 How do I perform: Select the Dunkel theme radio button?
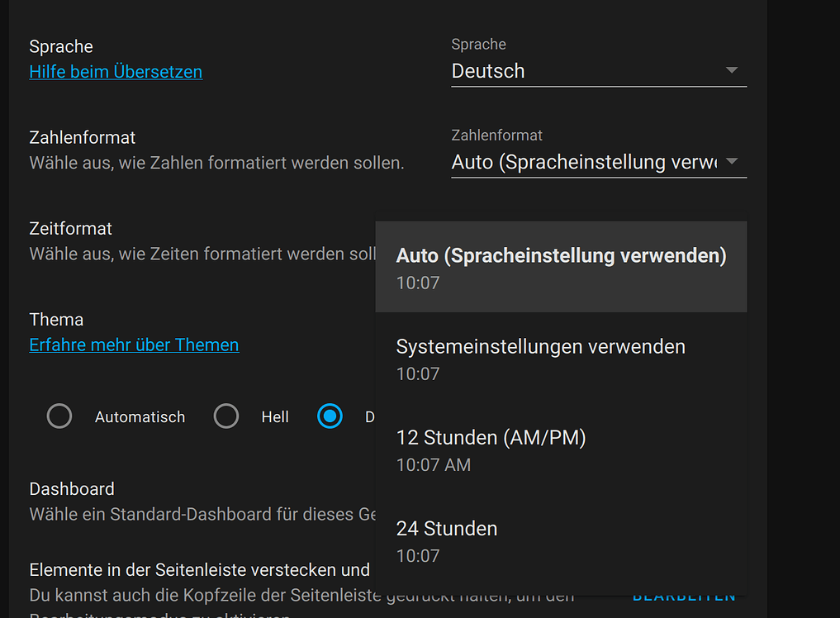[x=330, y=416]
